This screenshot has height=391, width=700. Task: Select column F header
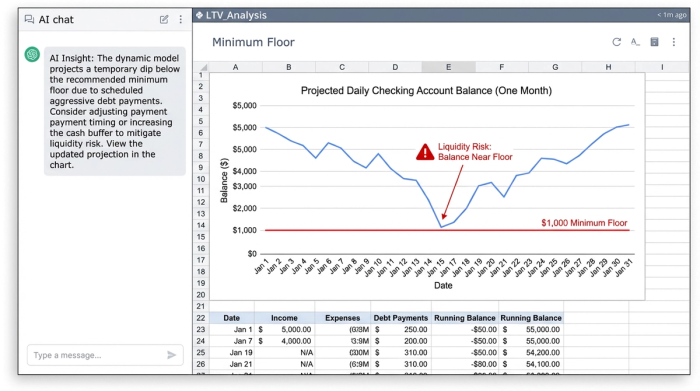point(502,67)
